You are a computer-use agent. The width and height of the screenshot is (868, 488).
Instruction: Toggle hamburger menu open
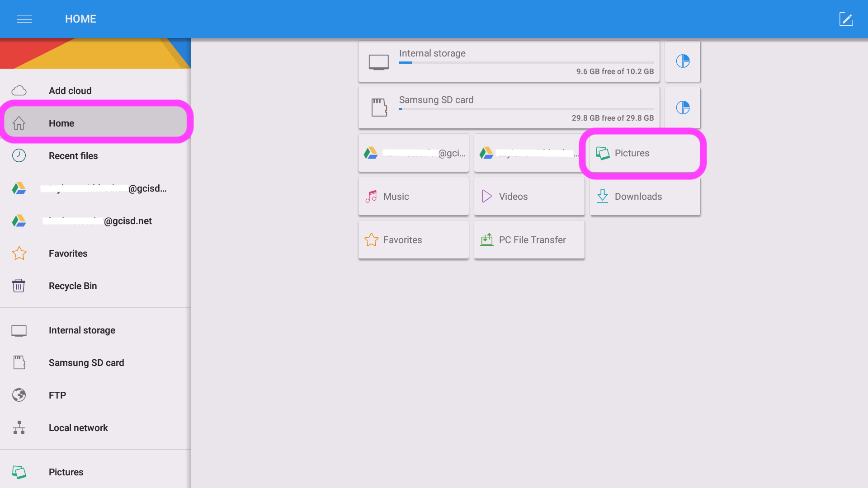pos(24,19)
